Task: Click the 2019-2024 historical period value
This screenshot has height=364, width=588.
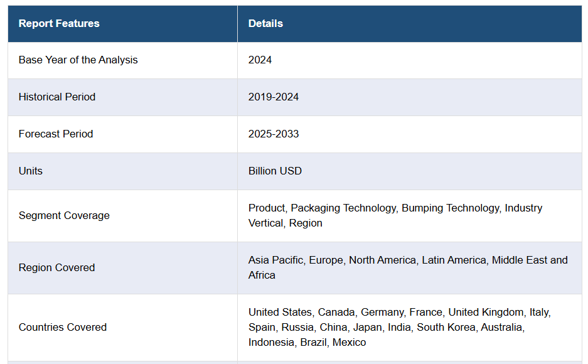Action: (274, 97)
